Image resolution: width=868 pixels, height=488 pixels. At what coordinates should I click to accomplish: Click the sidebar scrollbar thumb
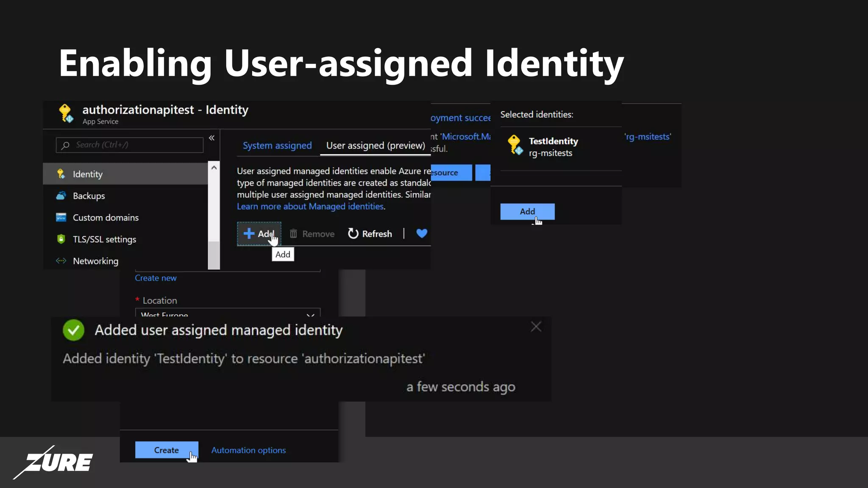214,255
